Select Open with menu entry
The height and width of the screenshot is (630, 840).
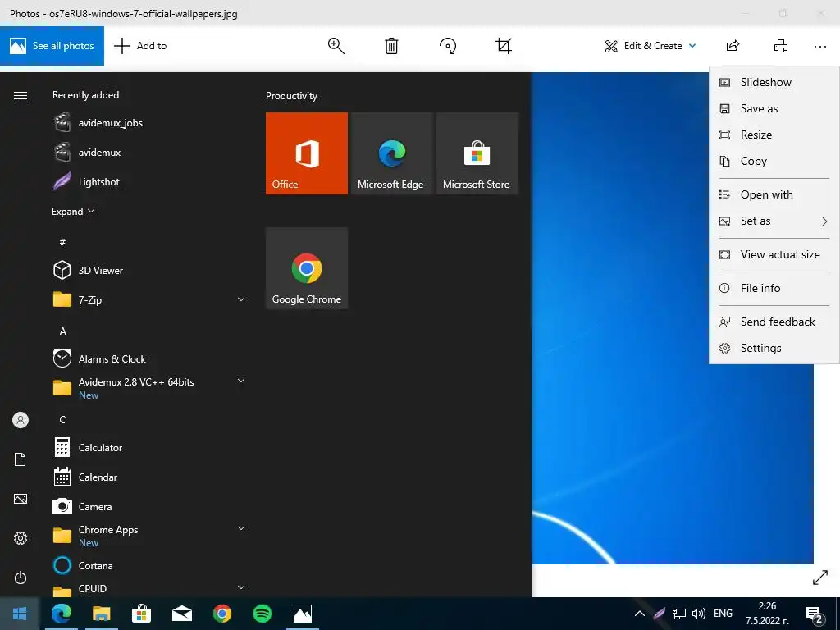(x=774, y=195)
